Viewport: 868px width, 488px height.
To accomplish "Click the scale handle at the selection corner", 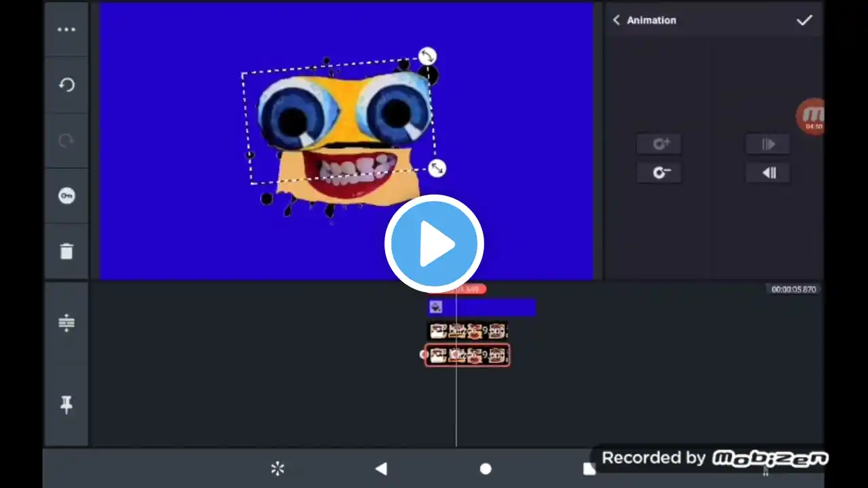I will coord(437,167).
